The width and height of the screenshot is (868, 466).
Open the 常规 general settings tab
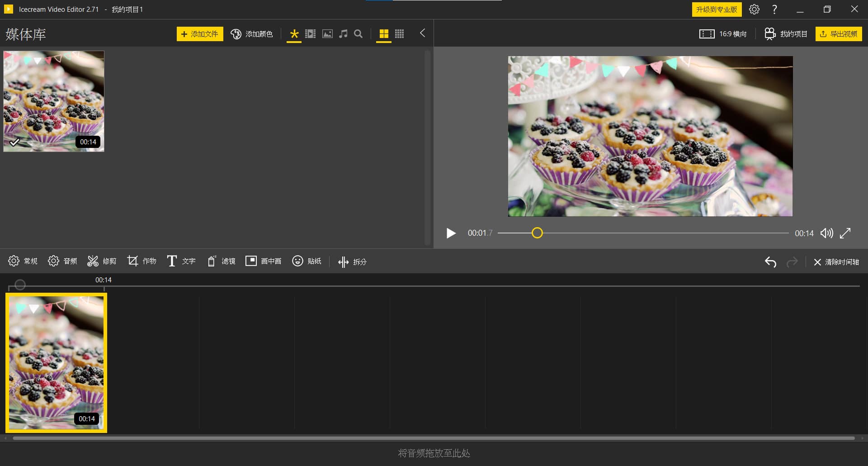click(23, 261)
